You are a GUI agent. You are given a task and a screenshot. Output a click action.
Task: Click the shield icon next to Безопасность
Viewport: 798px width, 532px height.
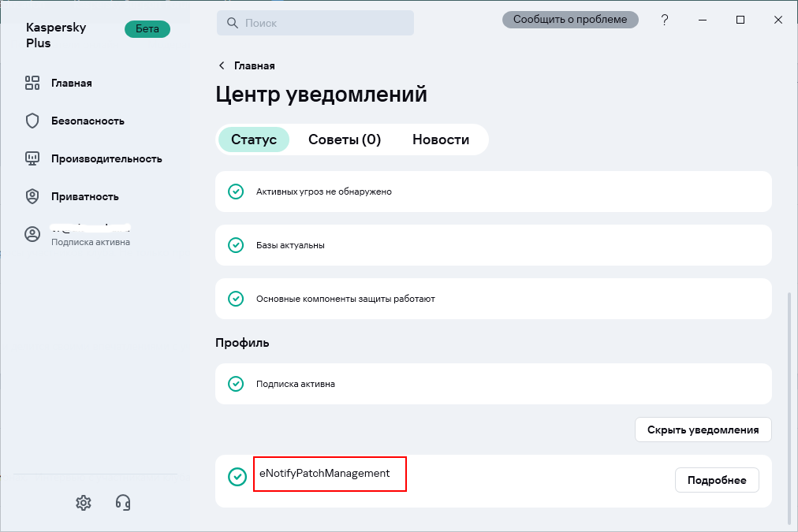click(x=32, y=121)
